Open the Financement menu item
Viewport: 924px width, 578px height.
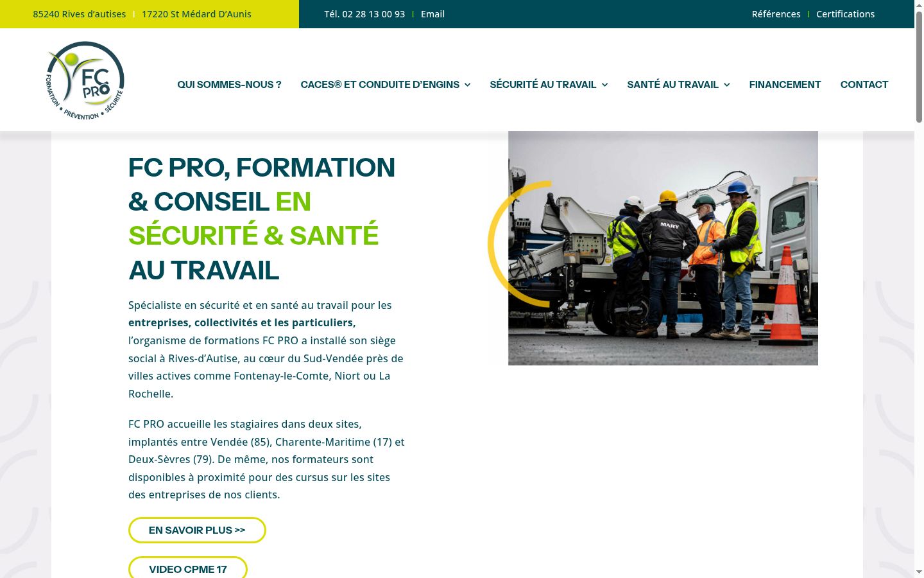(x=785, y=84)
